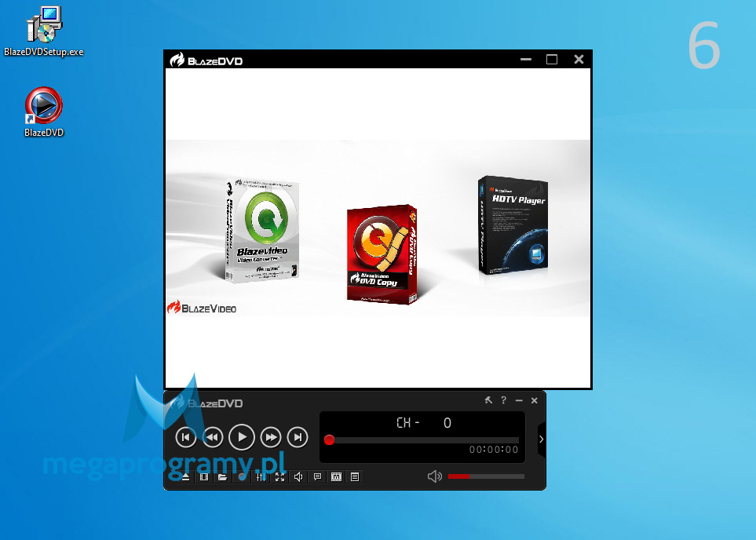Click the 00:00:00 time display
The image size is (756, 540).
pyautogui.click(x=494, y=450)
